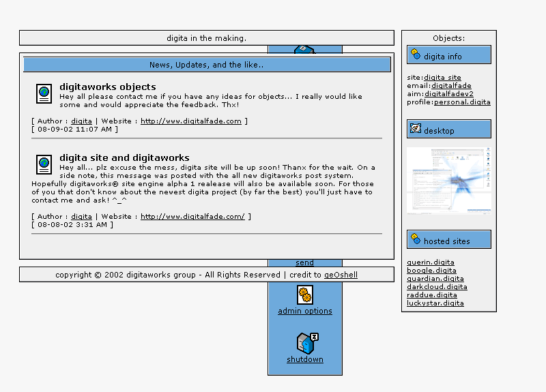
Task: Open the admin options link
Action: 305,311
